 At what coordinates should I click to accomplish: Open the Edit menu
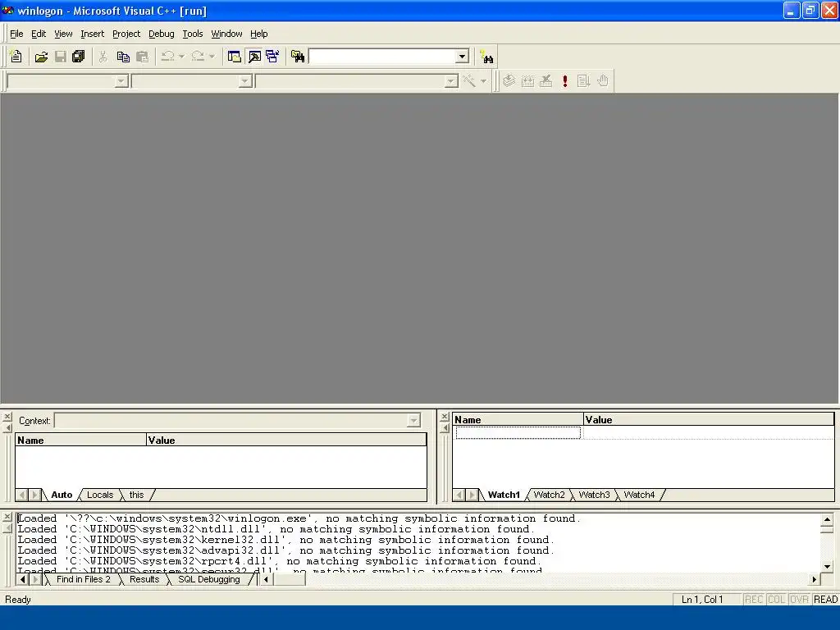coord(39,34)
